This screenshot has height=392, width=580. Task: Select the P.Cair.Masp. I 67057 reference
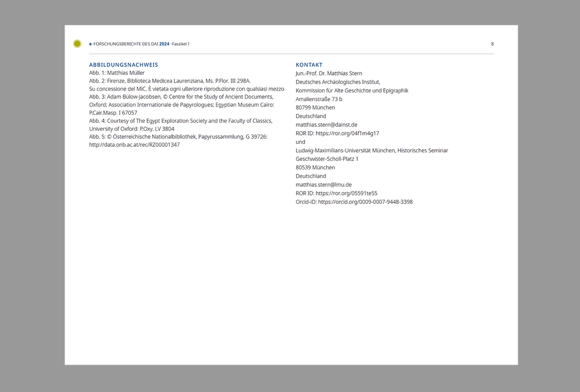pos(113,112)
